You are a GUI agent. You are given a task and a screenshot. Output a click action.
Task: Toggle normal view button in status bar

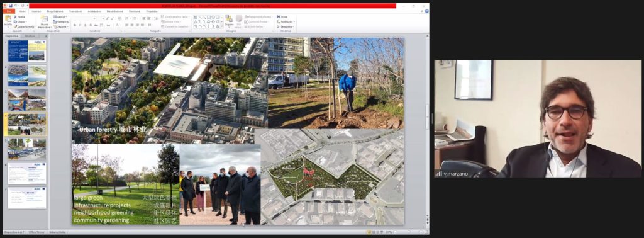click(x=369, y=232)
